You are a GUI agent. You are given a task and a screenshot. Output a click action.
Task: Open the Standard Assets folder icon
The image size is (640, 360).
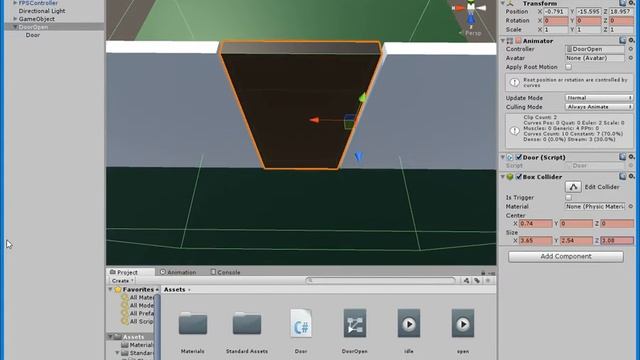[x=247, y=324]
